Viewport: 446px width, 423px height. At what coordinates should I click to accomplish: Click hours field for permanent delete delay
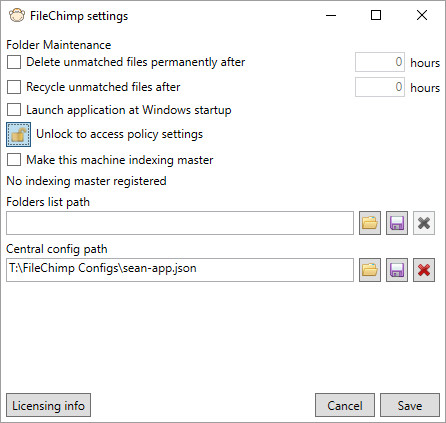(380, 62)
